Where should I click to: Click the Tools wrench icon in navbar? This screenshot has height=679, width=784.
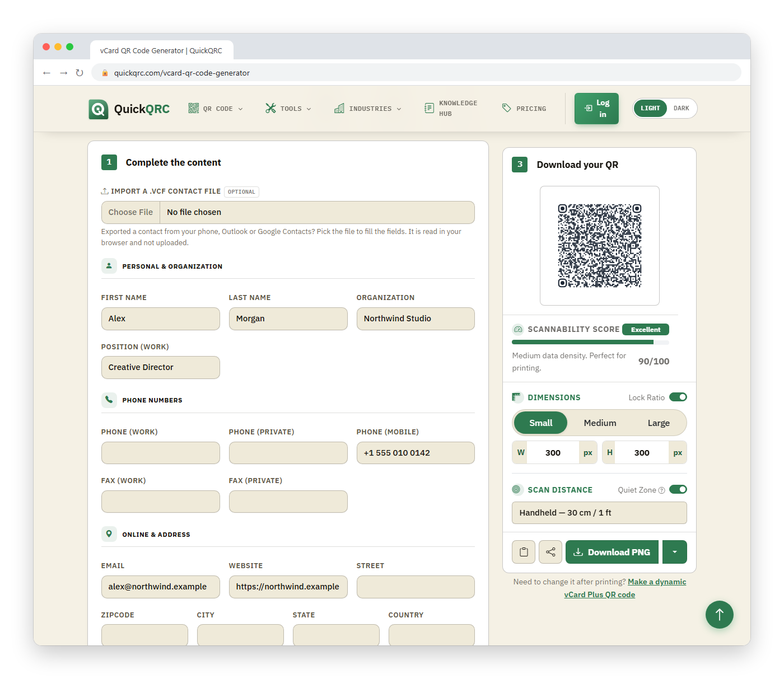pos(270,108)
